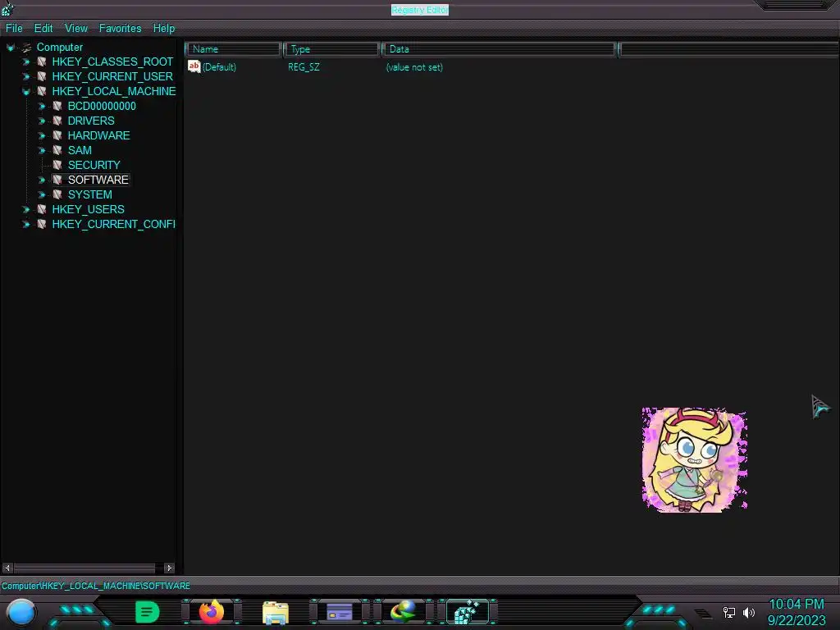
Task: Collapse the HKEY_LOCAL_MACHINE node
Action: [x=25, y=92]
